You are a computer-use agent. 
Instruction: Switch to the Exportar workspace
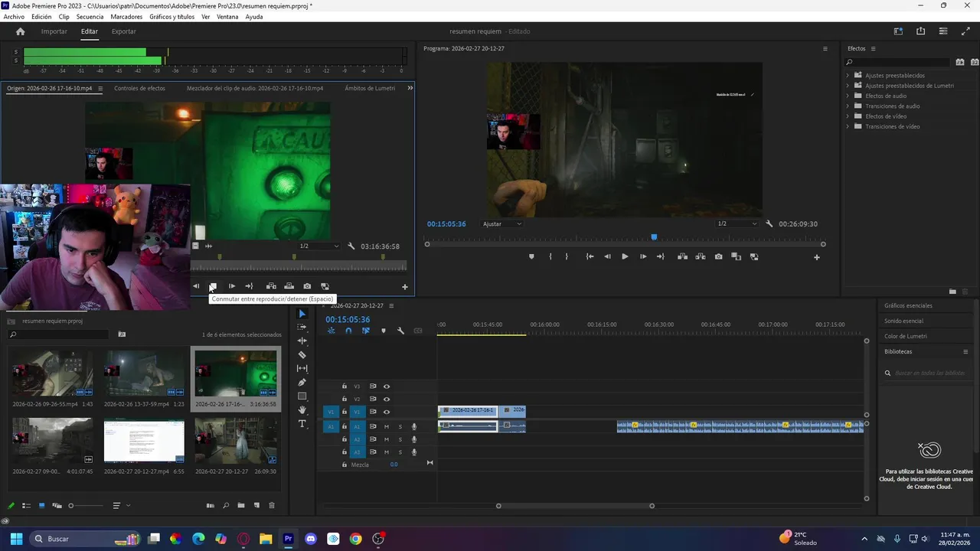tap(123, 31)
